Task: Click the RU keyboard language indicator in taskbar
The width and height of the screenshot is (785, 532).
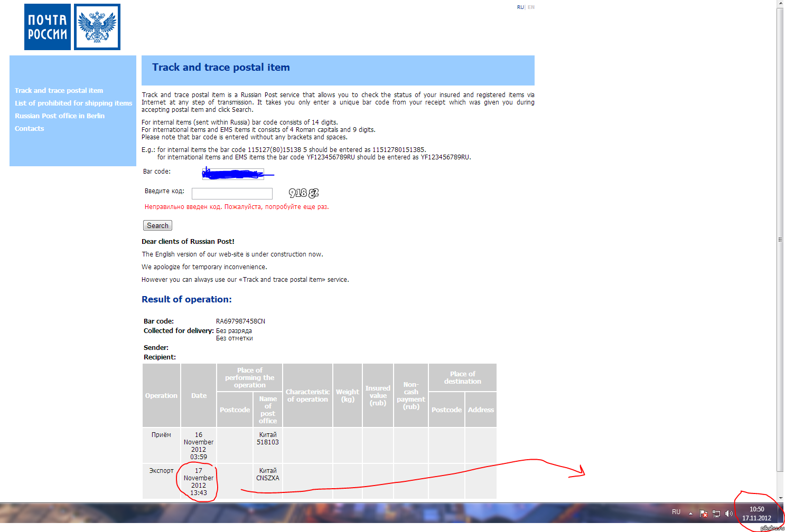Action: (x=676, y=512)
